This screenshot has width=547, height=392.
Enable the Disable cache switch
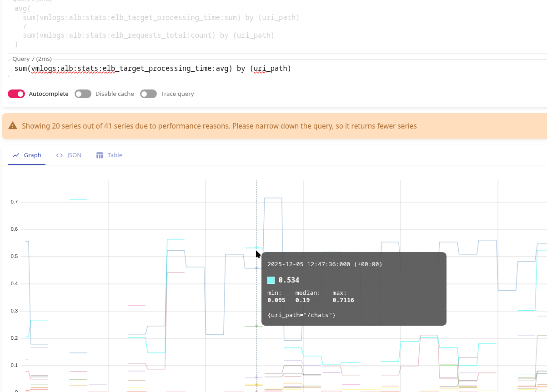pos(83,94)
